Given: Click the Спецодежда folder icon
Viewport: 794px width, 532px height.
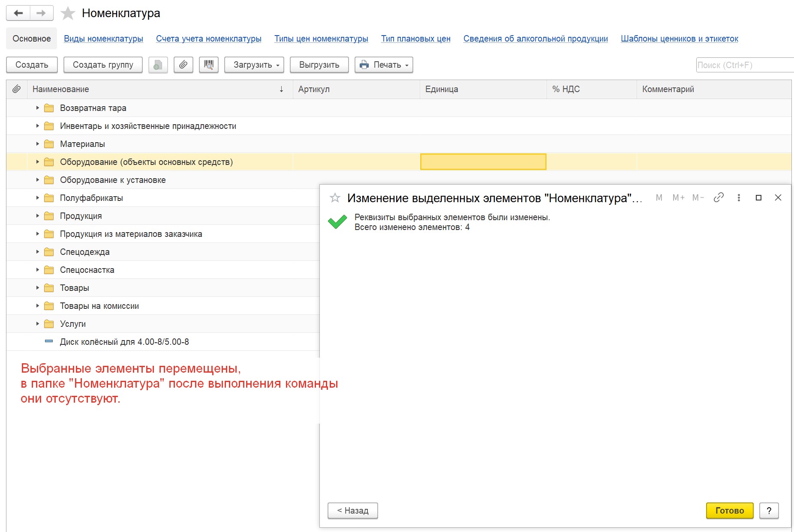Looking at the screenshot, I should click(49, 252).
